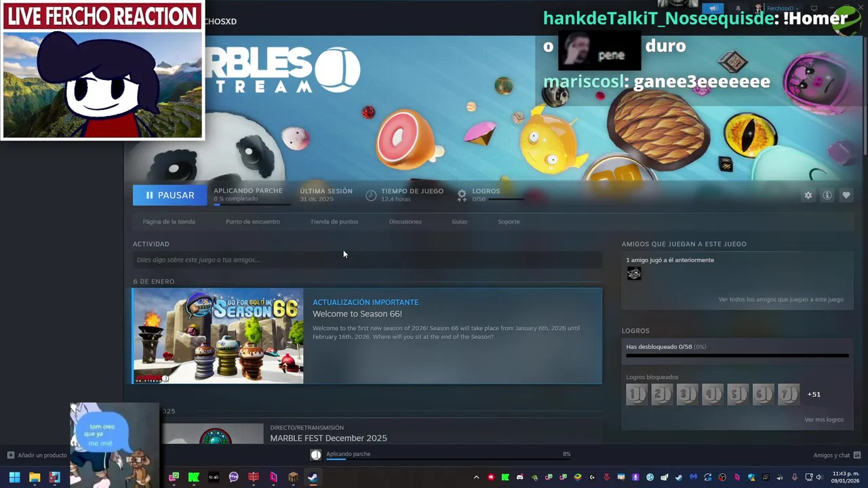Click microphone tray icon
868x488 pixels.
point(795,477)
